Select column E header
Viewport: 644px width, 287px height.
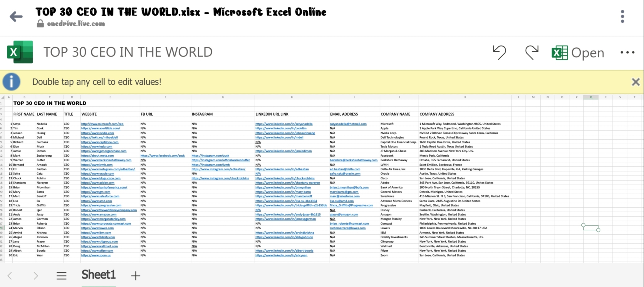click(110, 97)
